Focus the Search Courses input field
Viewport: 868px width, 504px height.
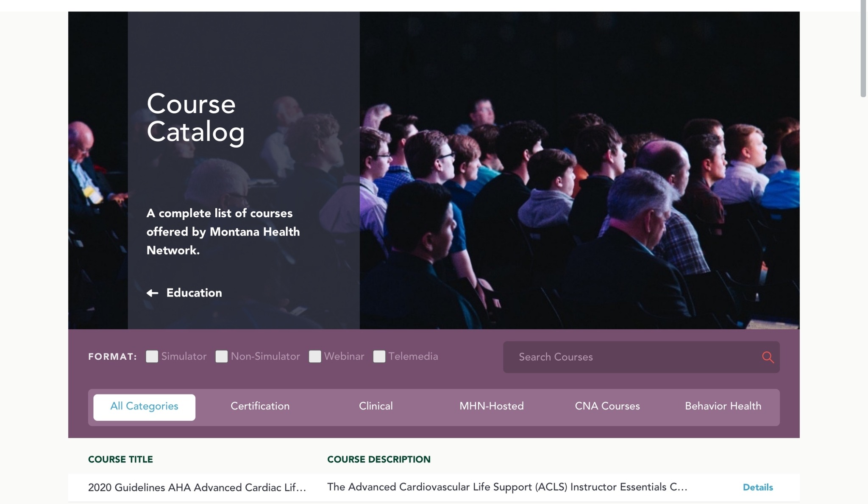(x=641, y=357)
